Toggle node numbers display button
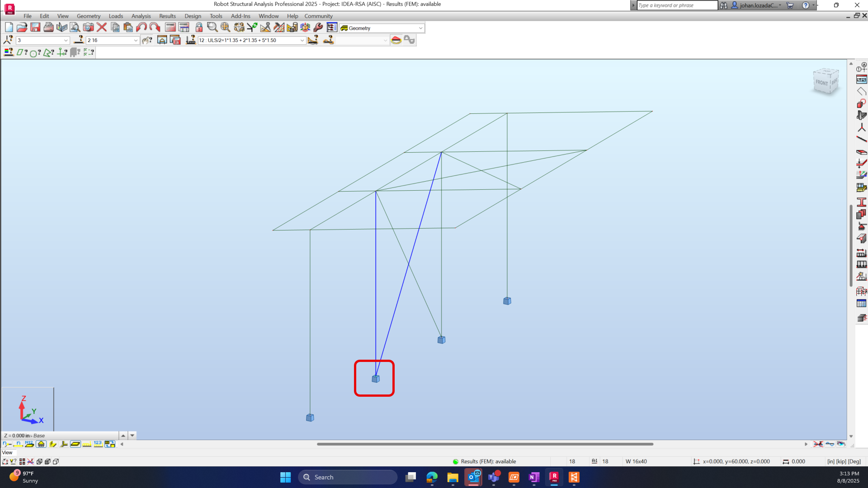 [x=7, y=444]
